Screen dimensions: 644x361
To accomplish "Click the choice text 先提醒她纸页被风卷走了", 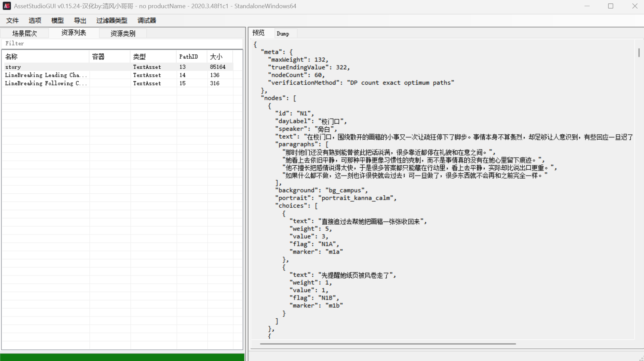I will [355, 275].
